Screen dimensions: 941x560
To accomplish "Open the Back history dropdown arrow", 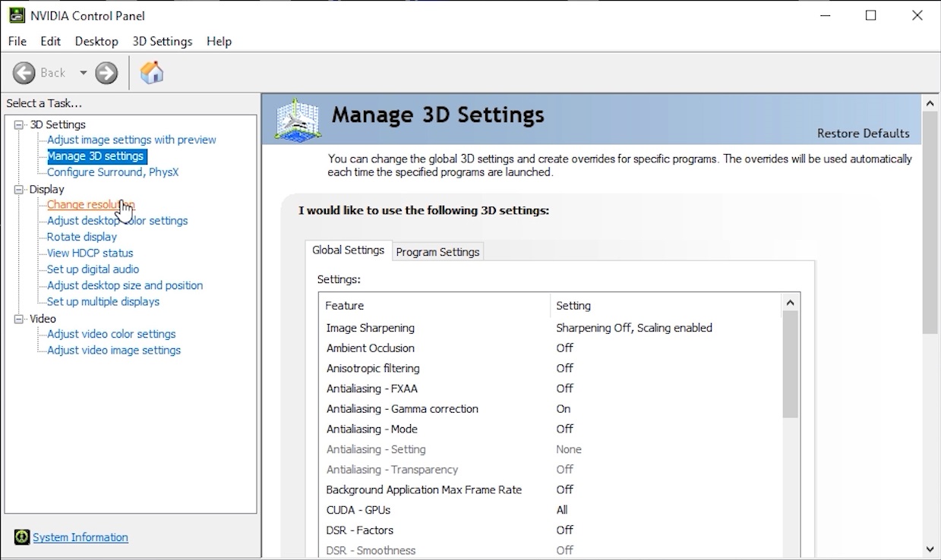I will click(x=83, y=73).
